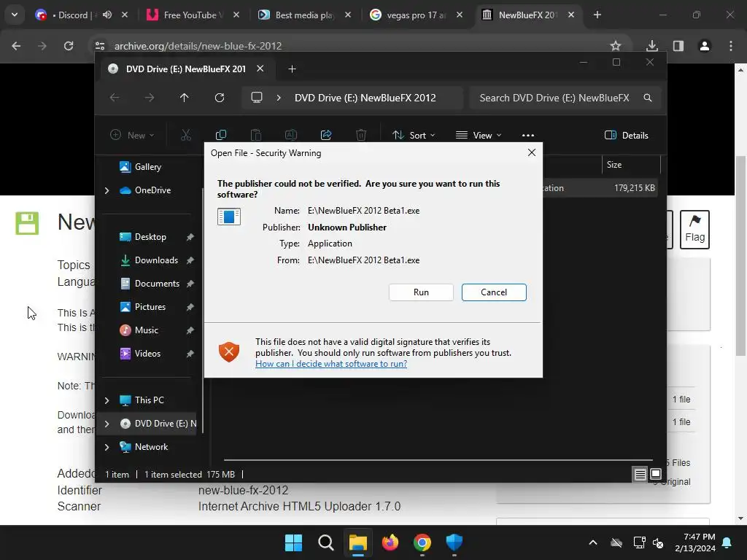Viewport: 747px width, 560px height.
Task: Click the PC icon in Explorer address bar
Action: click(257, 98)
